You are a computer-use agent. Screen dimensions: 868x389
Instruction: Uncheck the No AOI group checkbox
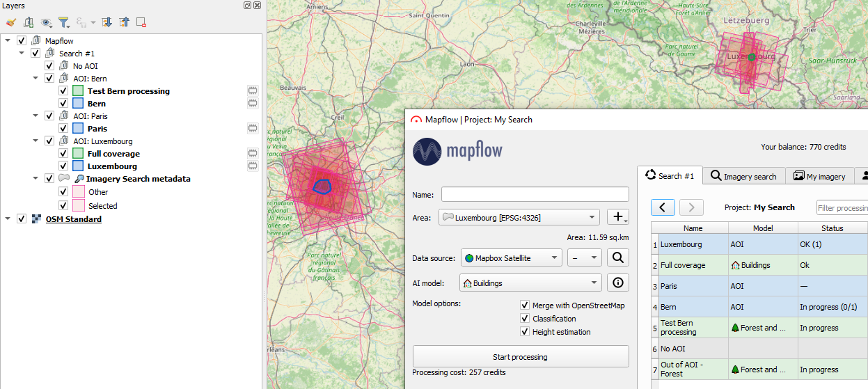point(49,66)
